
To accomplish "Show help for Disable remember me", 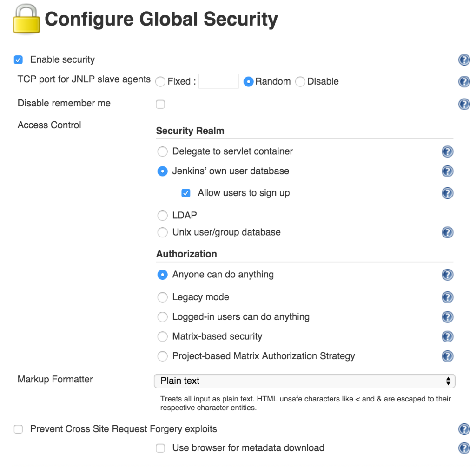I will pos(463,104).
